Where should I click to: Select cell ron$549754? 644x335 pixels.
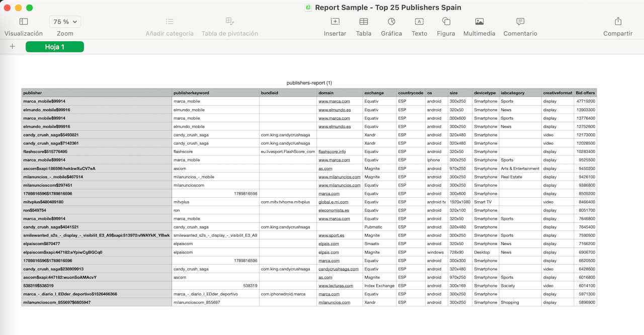pyautogui.click(x=97, y=210)
